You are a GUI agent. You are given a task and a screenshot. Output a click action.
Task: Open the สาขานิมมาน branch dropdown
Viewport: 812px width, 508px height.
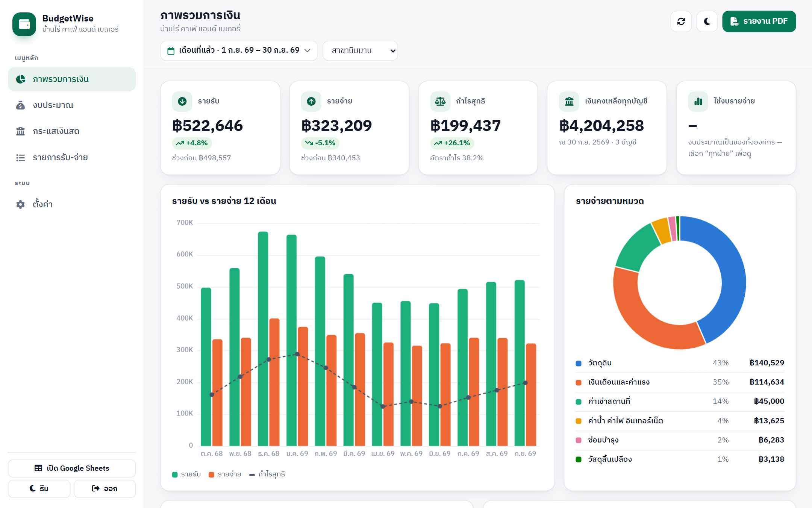[x=360, y=50]
